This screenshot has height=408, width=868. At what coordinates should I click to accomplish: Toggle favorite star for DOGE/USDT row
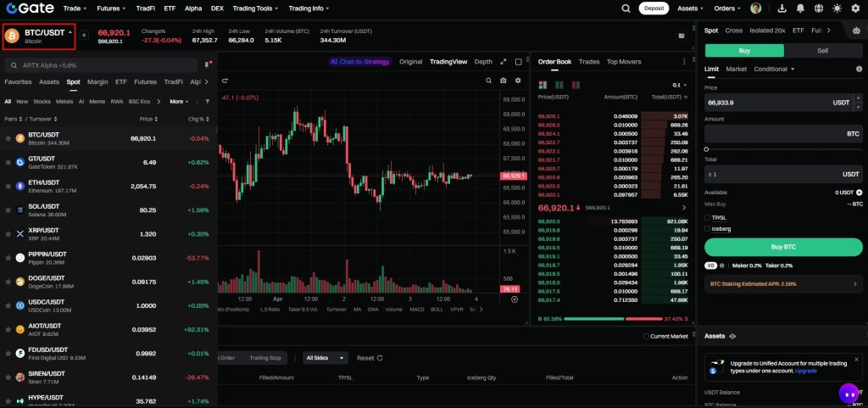coord(8,282)
